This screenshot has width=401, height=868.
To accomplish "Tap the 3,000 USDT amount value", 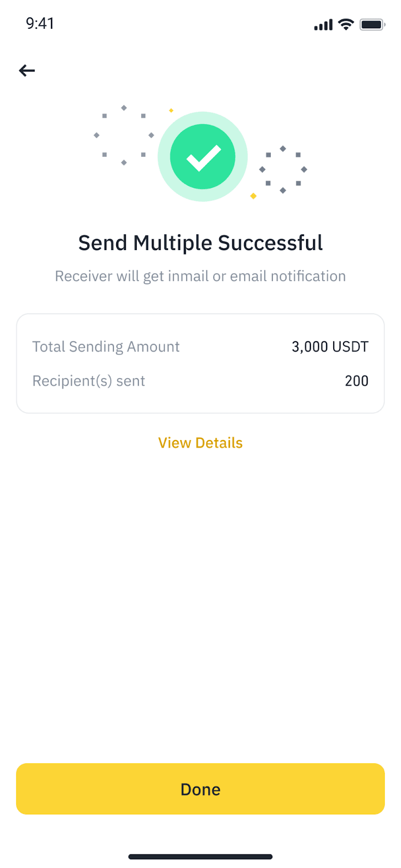I will point(330,347).
